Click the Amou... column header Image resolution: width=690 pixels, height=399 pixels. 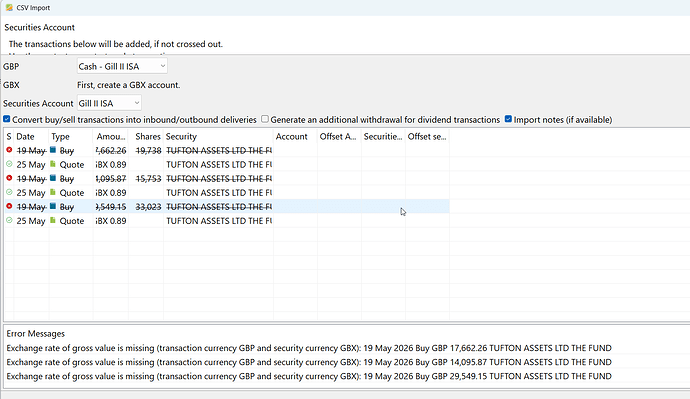pos(111,137)
